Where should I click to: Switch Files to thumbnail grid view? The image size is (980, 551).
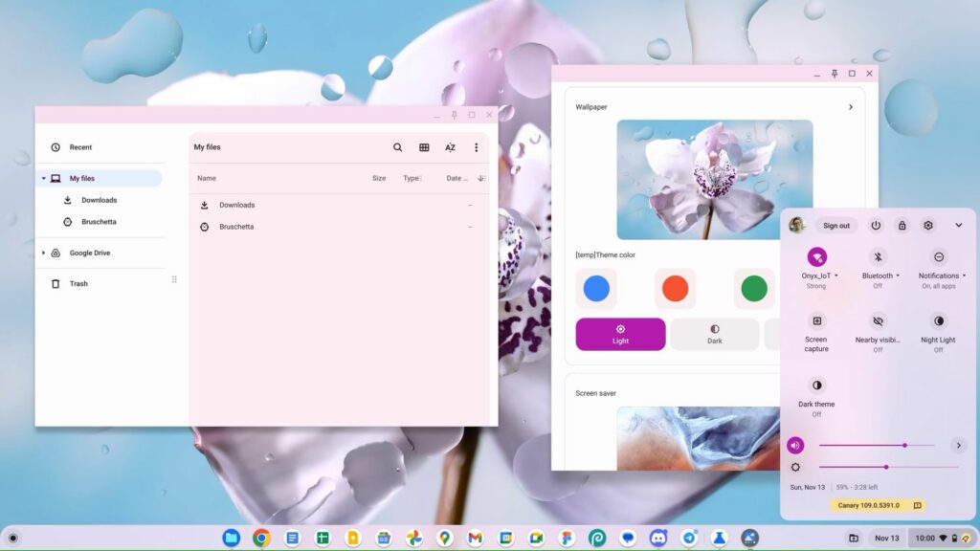tap(424, 147)
